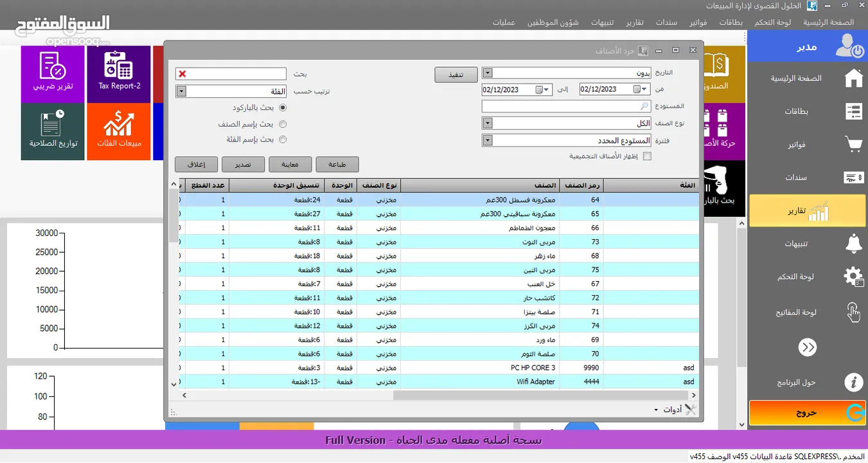The width and height of the screenshot is (868, 463).
Task: Click the orange خروج exit button
Action: point(807,413)
